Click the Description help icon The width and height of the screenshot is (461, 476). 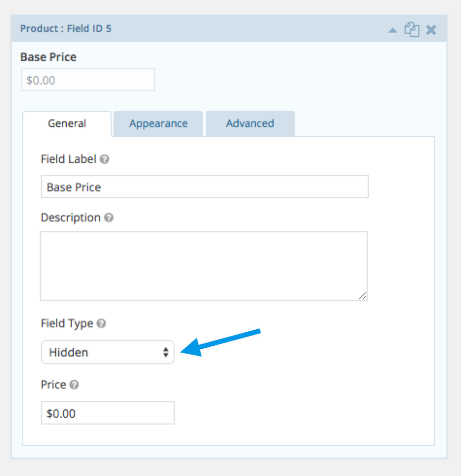tap(109, 218)
